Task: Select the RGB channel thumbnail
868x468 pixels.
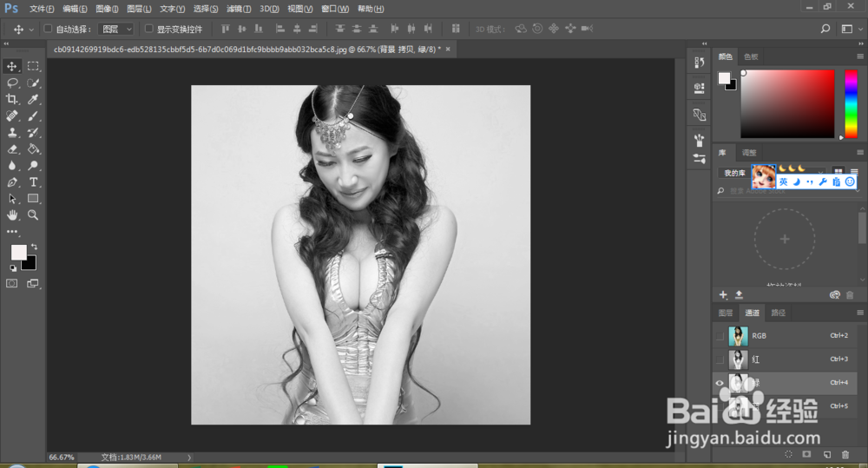Action: [738, 336]
